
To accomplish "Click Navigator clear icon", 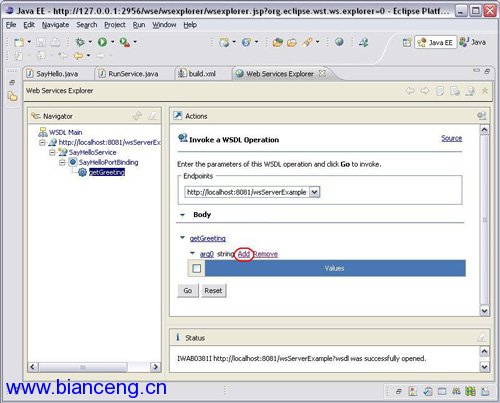I will tap(153, 116).
